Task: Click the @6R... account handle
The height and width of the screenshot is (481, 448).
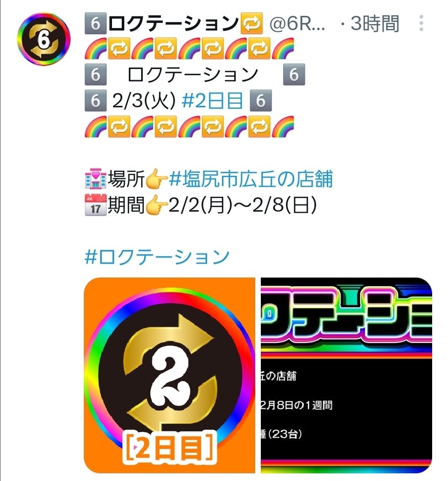Action: [297, 24]
